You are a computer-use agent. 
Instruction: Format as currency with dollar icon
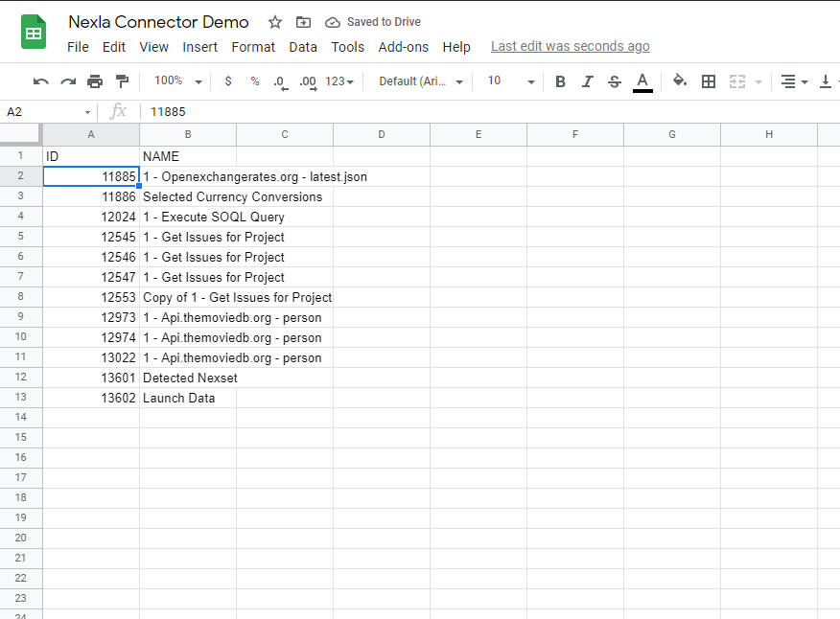click(x=228, y=81)
